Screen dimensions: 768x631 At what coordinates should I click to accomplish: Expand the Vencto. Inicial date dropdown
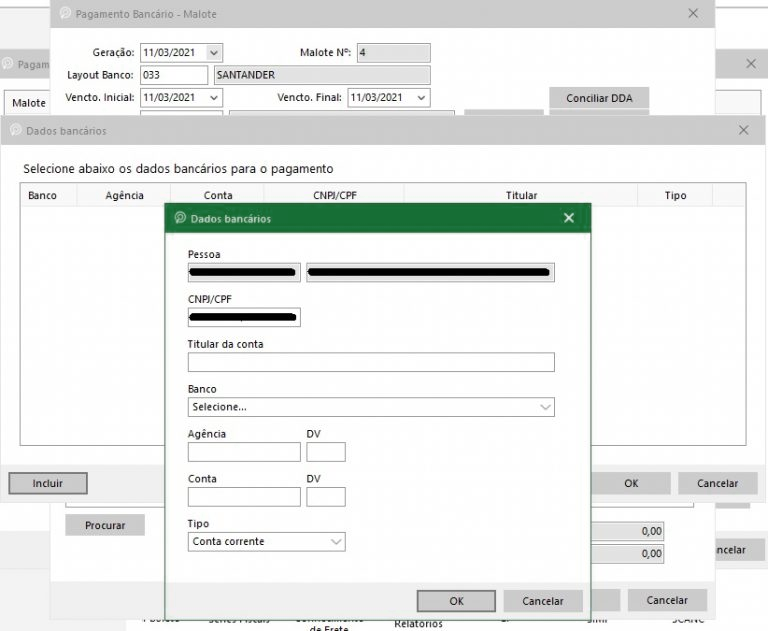[x=214, y=98]
